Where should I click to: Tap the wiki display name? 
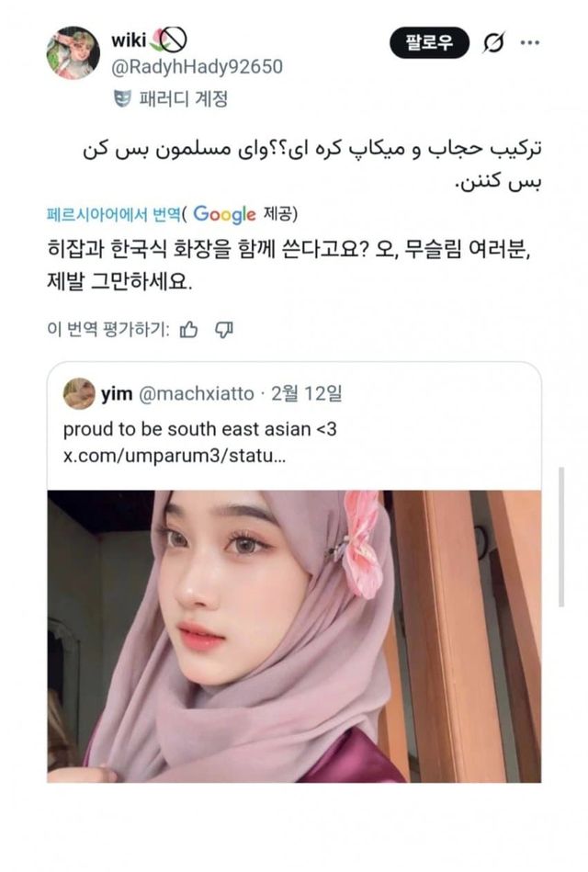pyautogui.click(x=129, y=40)
